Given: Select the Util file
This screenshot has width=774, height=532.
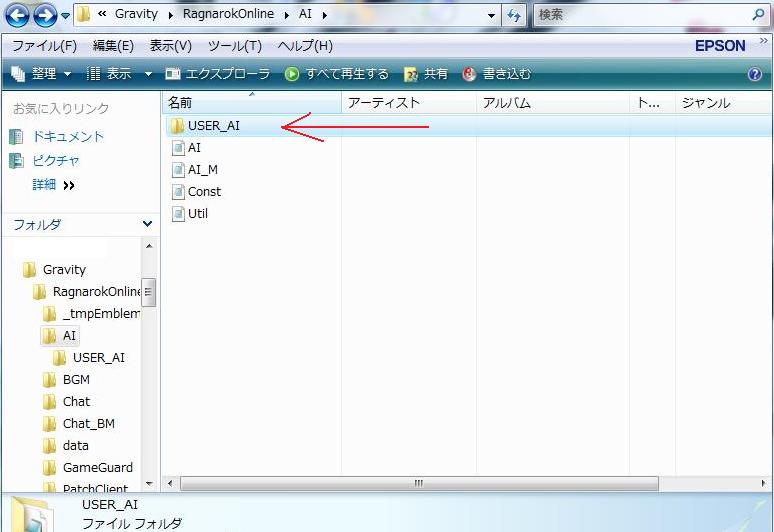Looking at the screenshot, I should click(190, 214).
